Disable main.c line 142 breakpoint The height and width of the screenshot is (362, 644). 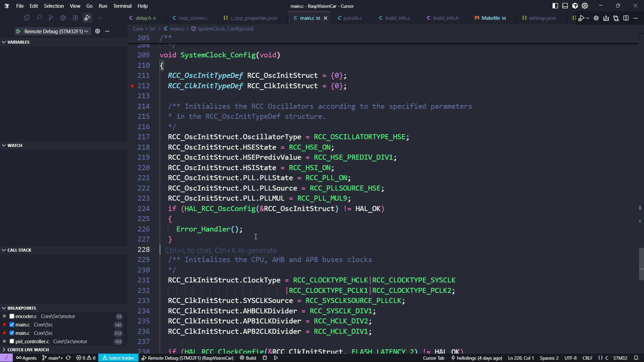click(x=12, y=325)
